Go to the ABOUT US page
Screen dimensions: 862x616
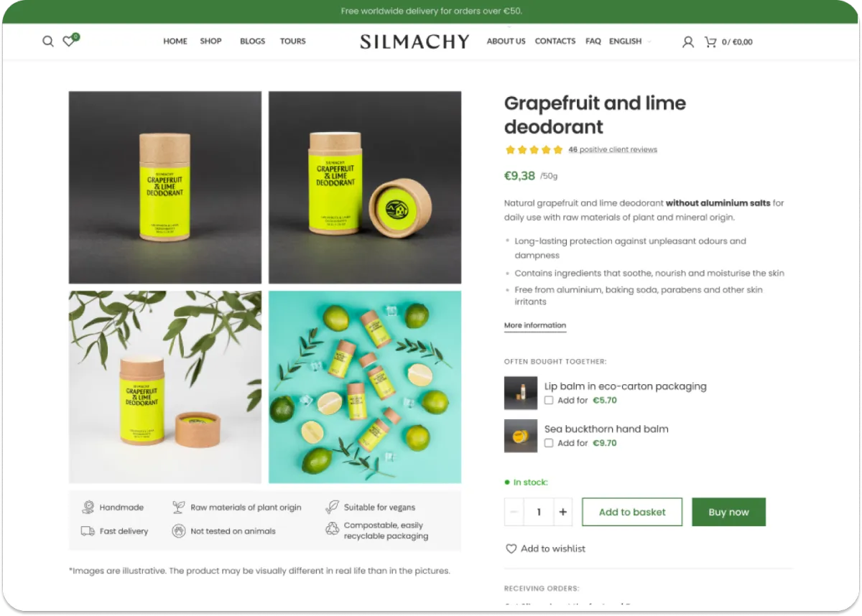click(x=506, y=42)
